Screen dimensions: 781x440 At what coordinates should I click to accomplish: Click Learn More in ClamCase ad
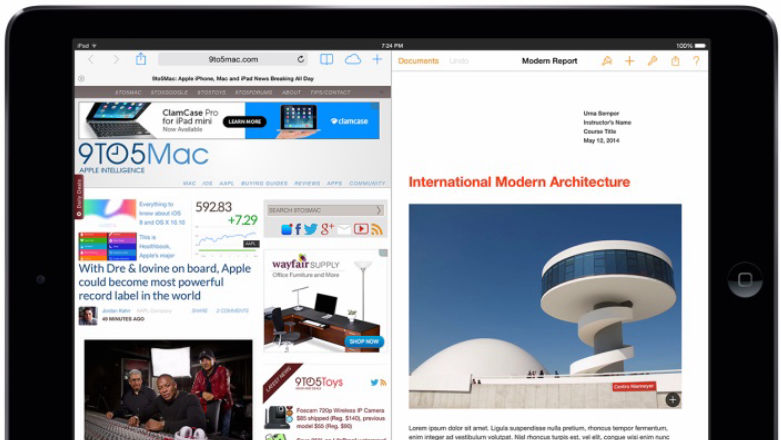[x=245, y=122]
